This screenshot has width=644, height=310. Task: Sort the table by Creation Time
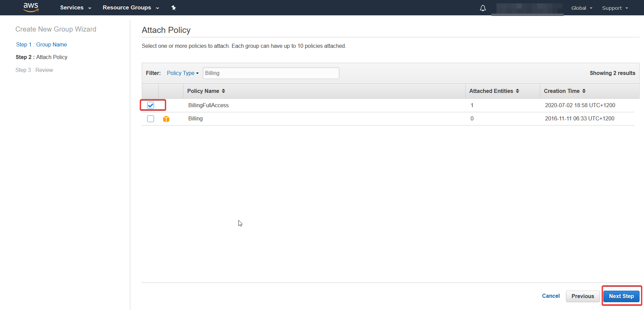(x=564, y=91)
